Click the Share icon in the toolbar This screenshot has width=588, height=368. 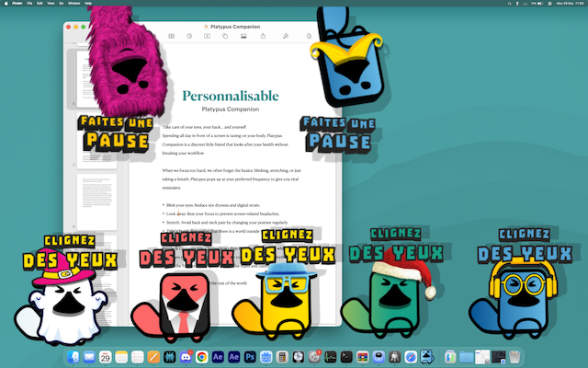[264, 36]
